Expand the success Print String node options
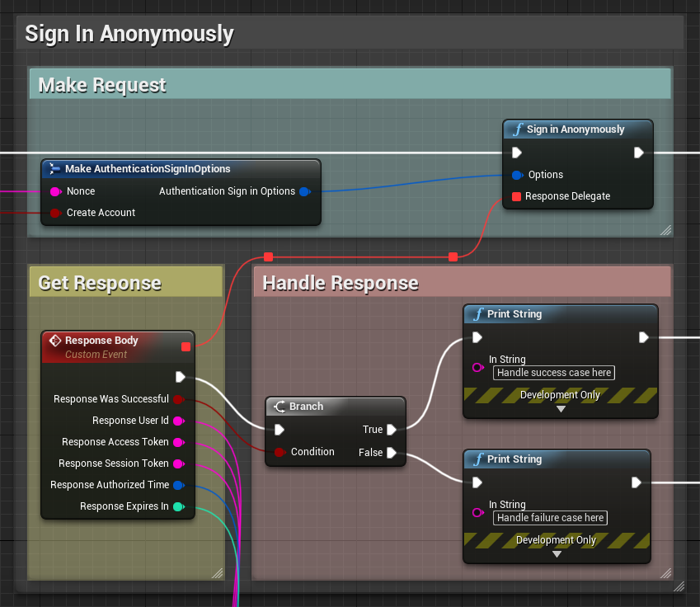 [561, 409]
